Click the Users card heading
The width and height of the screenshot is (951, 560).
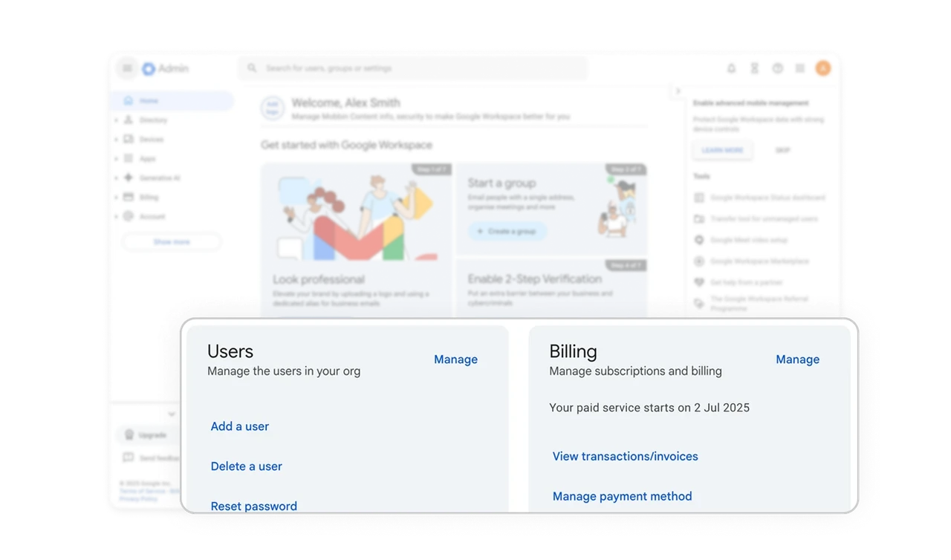click(x=230, y=351)
